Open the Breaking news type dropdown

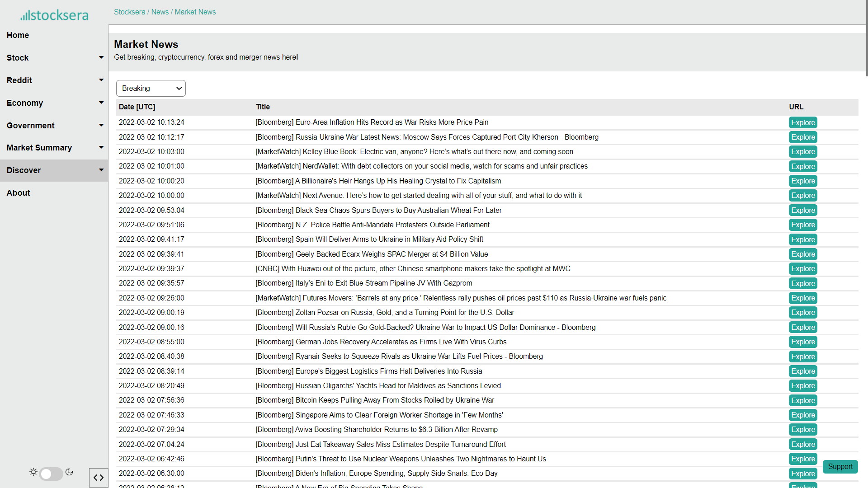(x=151, y=89)
